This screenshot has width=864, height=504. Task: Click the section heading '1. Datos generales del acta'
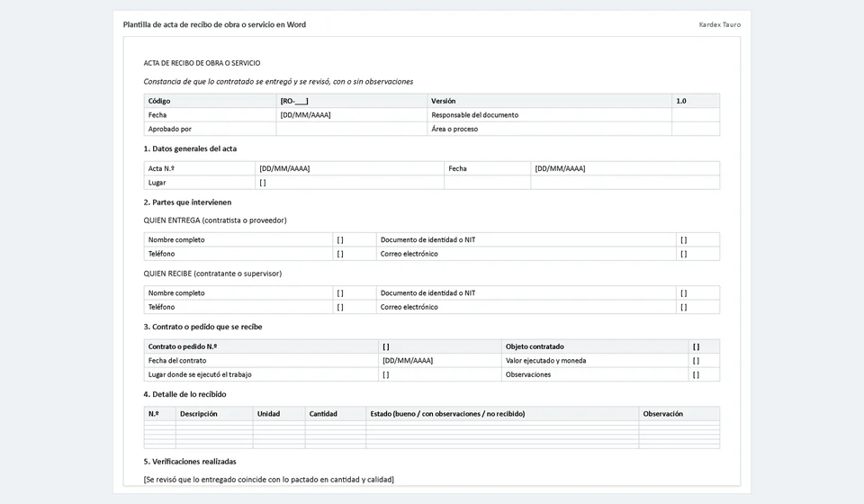coord(190,148)
